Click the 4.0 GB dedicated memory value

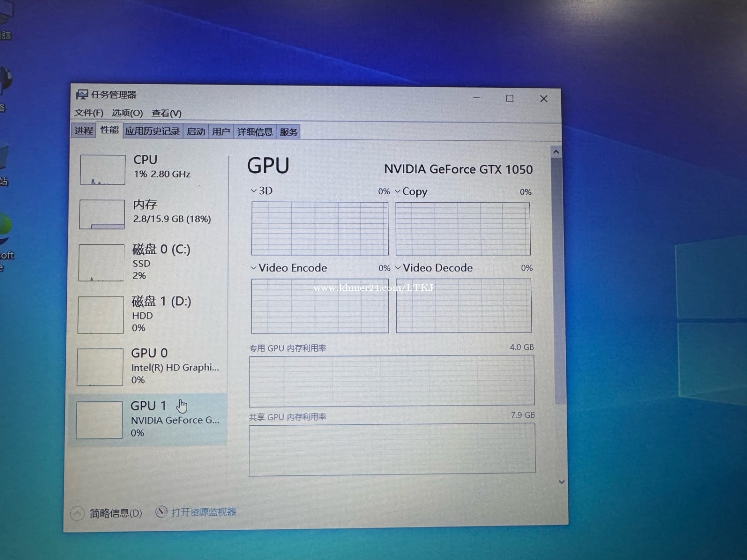522,347
